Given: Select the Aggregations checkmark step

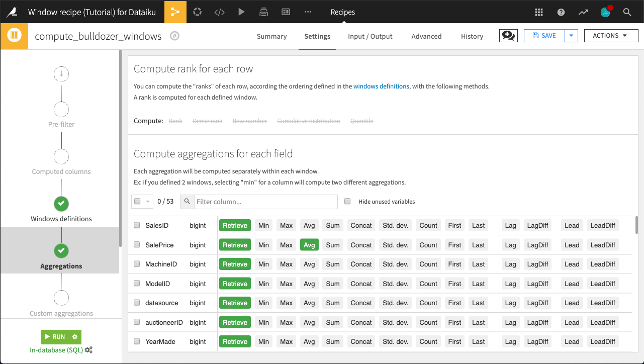Looking at the screenshot, I should [61, 250].
